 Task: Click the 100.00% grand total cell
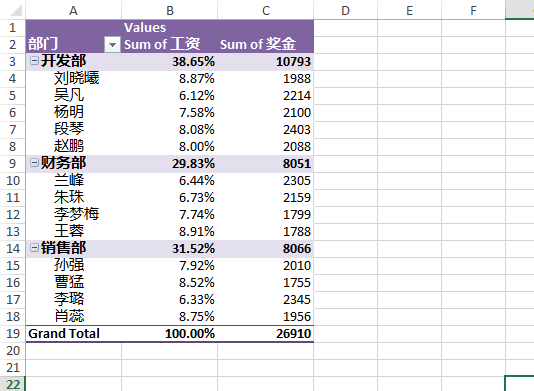pyautogui.click(x=170, y=333)
